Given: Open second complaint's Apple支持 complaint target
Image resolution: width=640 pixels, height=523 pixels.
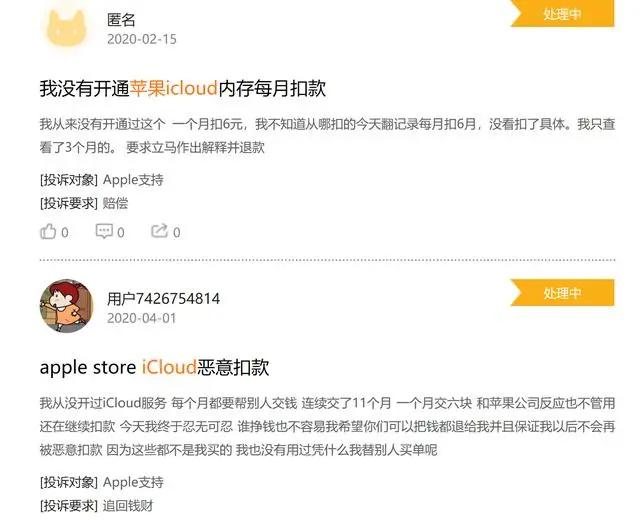Looking at the screenshot, I should coord(133,482).
